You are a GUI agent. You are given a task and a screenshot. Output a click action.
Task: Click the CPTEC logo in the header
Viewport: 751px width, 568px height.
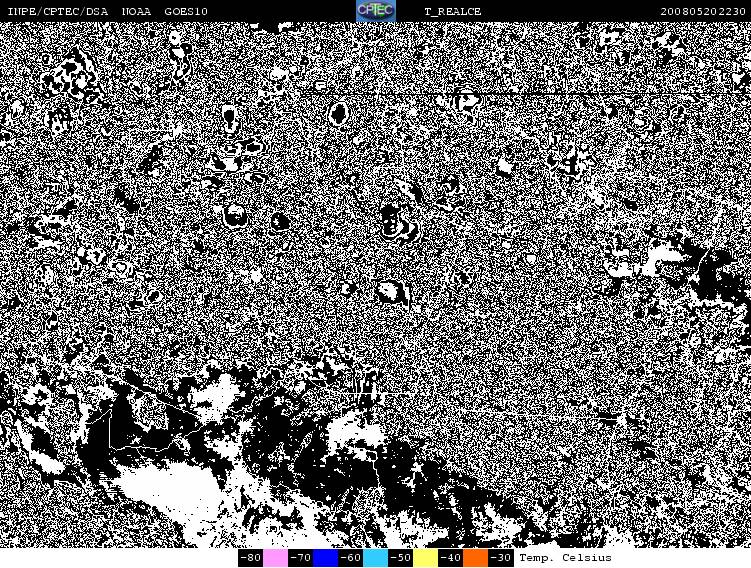tap(375, 11)
